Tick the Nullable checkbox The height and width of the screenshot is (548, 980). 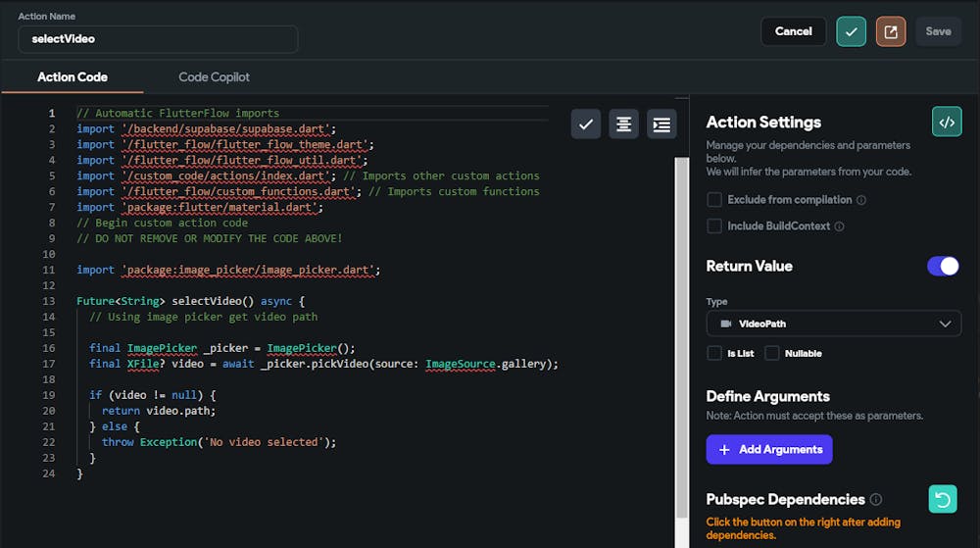[x=772, y=353]
